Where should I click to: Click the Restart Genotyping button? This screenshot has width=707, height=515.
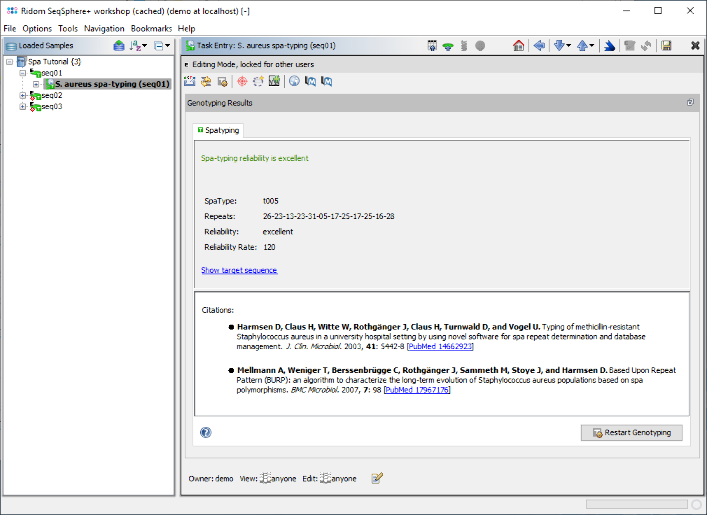coord(632,433)
